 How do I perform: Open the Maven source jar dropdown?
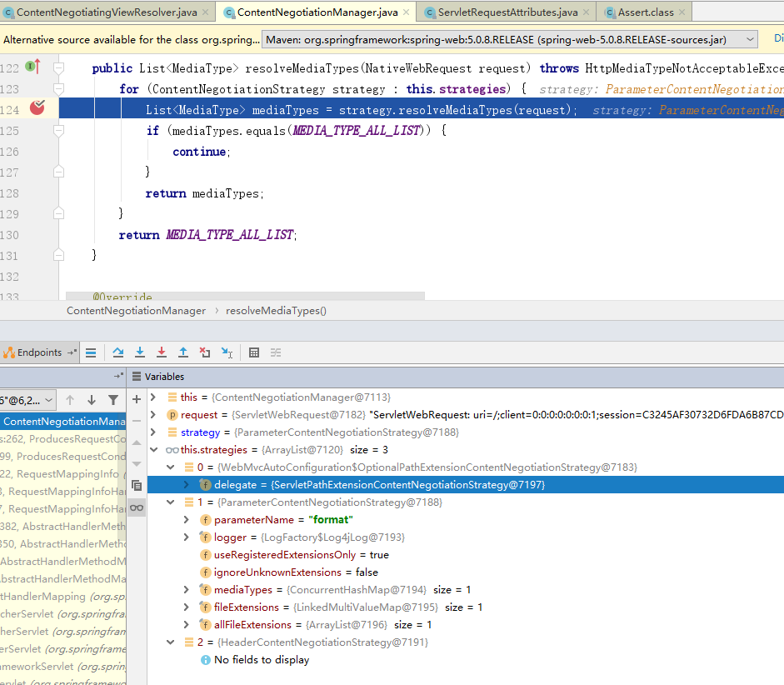750,39
